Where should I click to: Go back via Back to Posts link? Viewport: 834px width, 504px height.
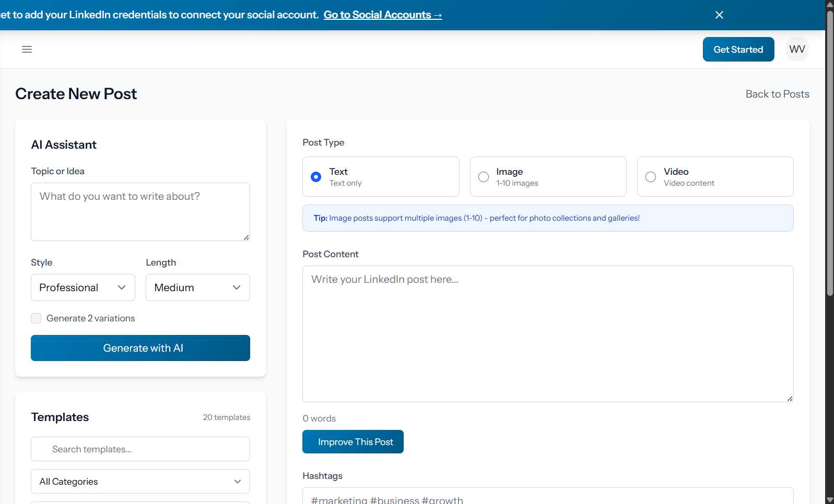tap(777, 94)
